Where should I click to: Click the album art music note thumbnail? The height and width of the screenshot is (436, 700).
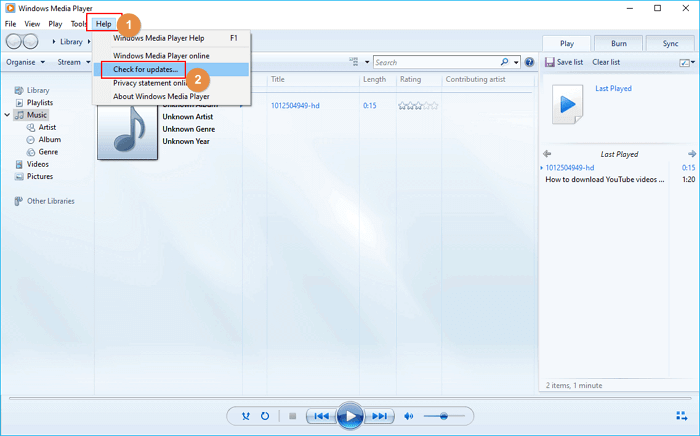point(128,132)
